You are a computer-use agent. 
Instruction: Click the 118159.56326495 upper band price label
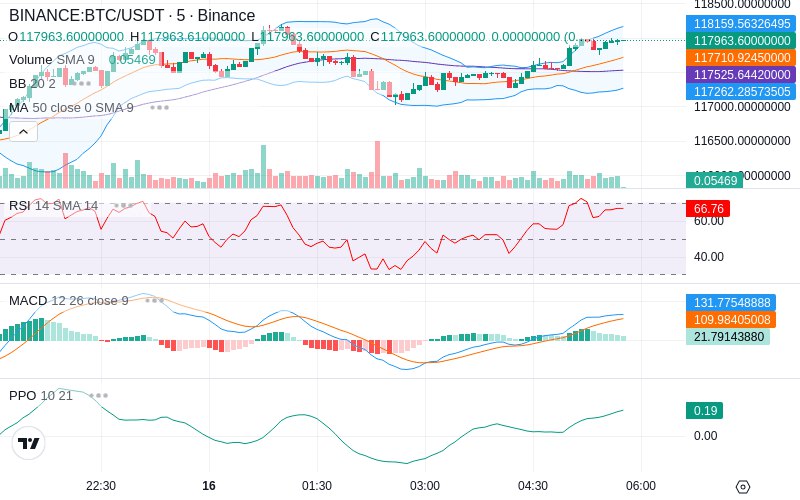pos(741,23)
